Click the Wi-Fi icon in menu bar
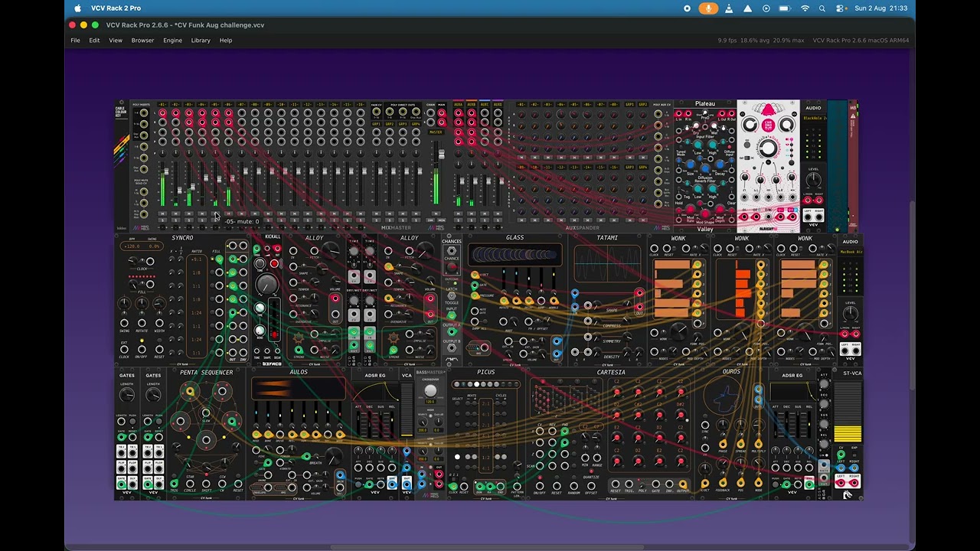This screenshot has height=551, width=980. [805, 8]
